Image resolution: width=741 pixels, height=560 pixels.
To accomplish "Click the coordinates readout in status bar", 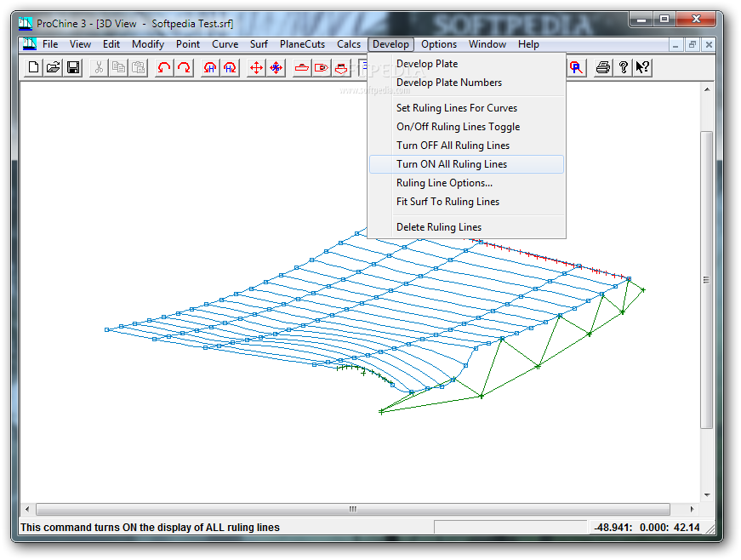I will pos(647,528).
